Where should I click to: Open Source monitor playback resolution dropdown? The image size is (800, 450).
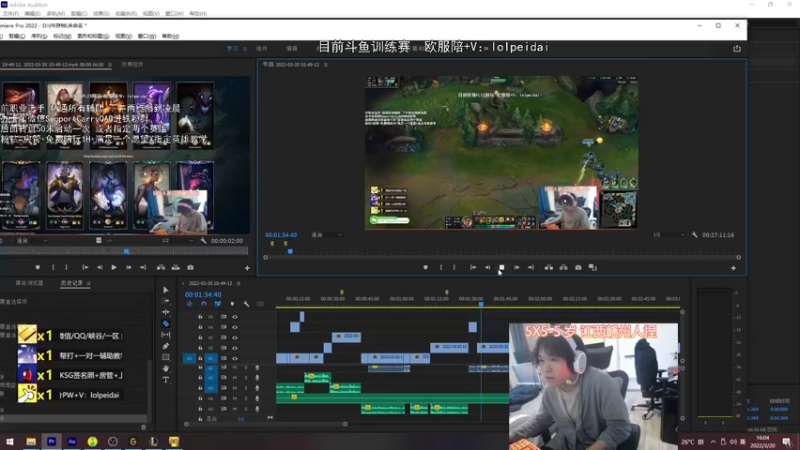(x=177, y=241)
